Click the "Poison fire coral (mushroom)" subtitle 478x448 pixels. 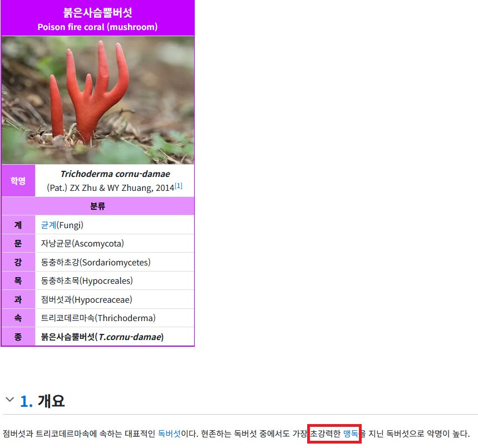[97, 27]
